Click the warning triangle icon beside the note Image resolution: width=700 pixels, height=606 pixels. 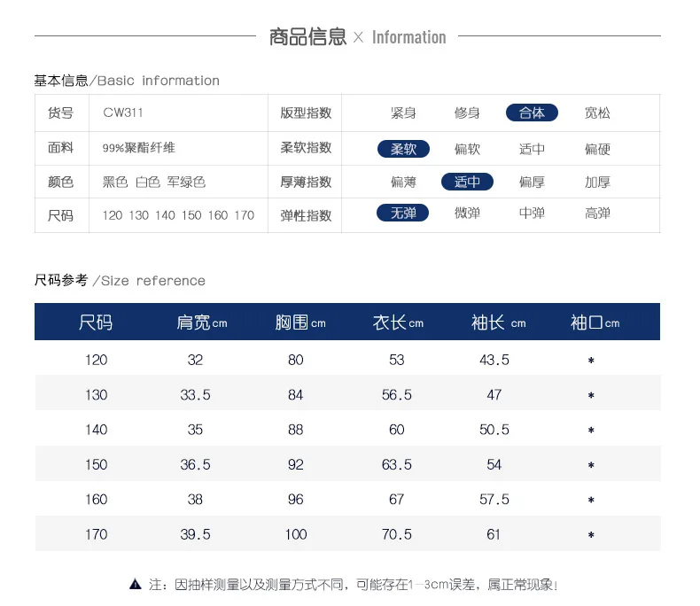coord(136,584)
